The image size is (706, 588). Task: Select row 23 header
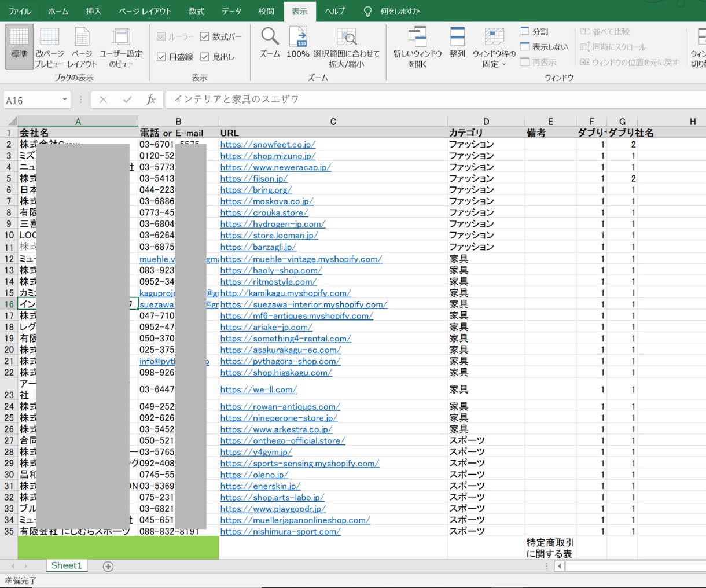coord(9,389)
